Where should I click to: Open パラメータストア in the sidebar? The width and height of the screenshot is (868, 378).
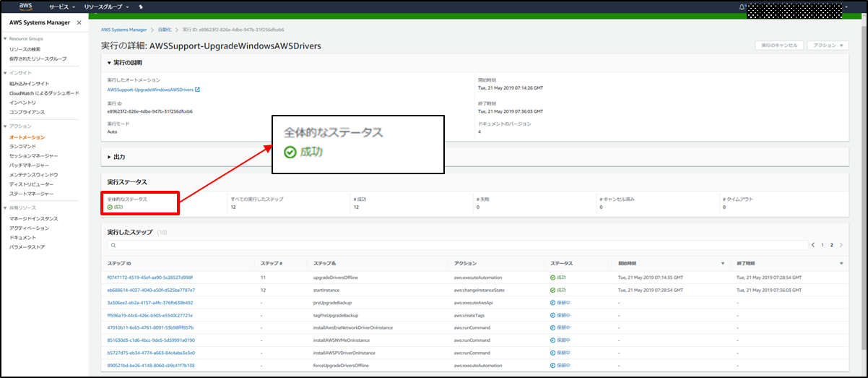click(27, 247)
